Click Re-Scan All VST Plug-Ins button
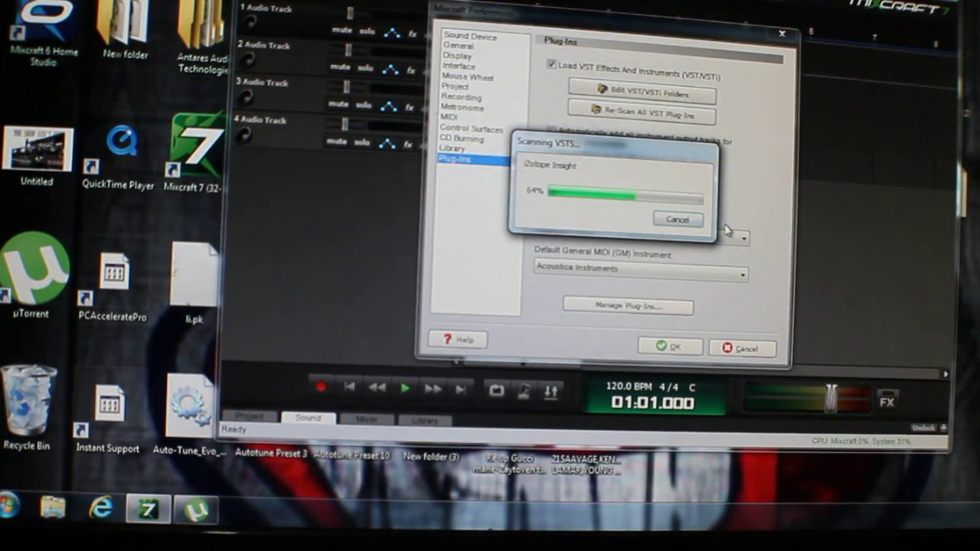This screenshot has height=551, width=980. click(x=642, y=114)
